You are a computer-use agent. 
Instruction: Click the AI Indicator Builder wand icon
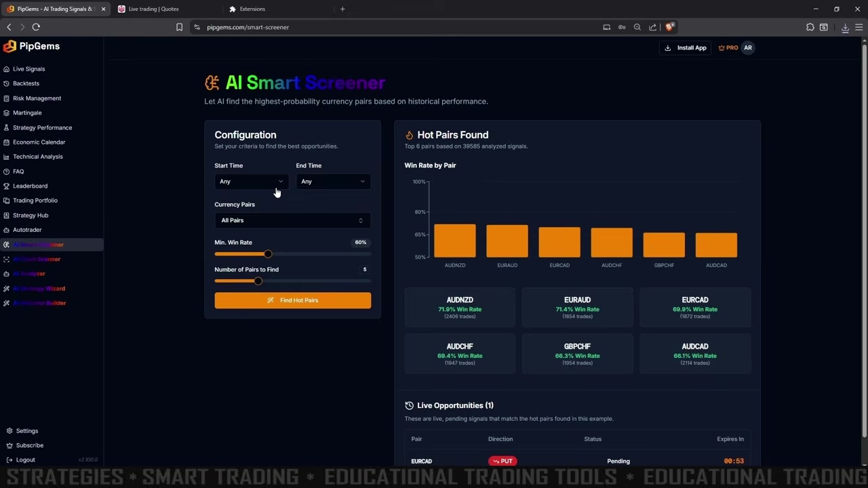pyautogui.click(x=6, y=303)
